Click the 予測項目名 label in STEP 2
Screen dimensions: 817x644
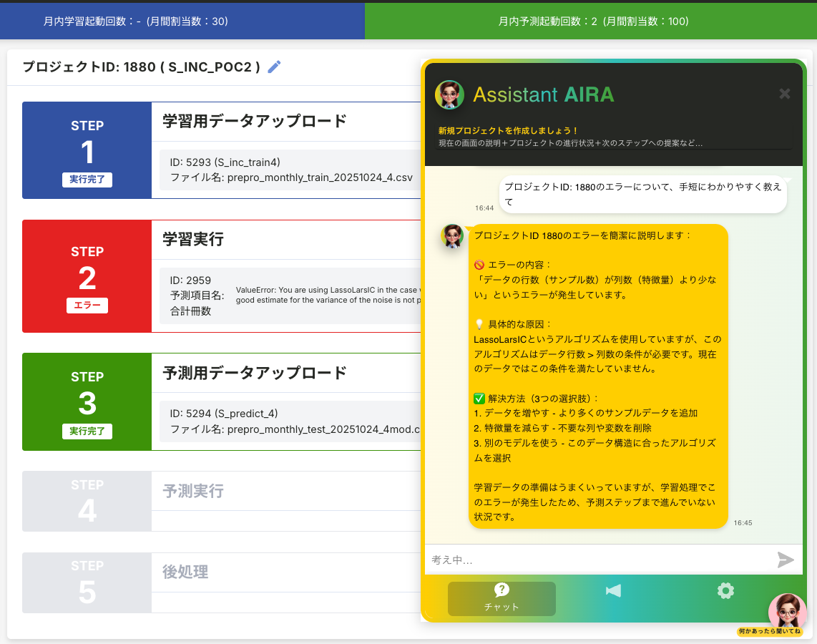coord(197,296)
